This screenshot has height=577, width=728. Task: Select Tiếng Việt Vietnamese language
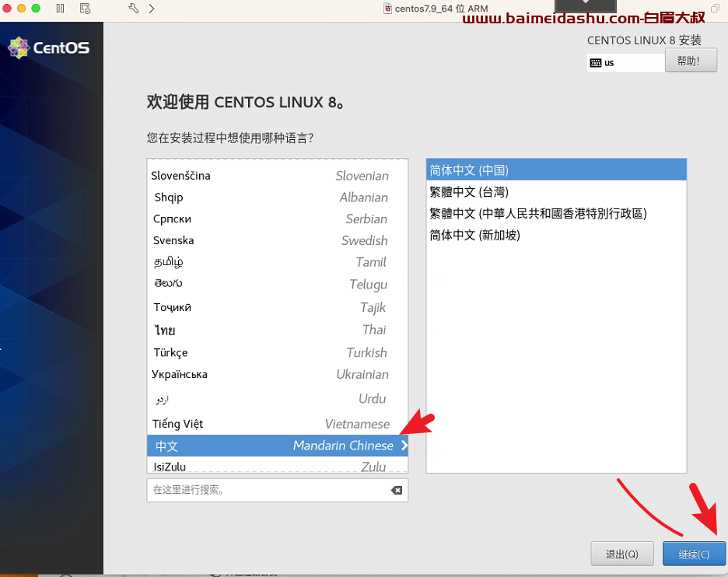[x=277, y=424]
